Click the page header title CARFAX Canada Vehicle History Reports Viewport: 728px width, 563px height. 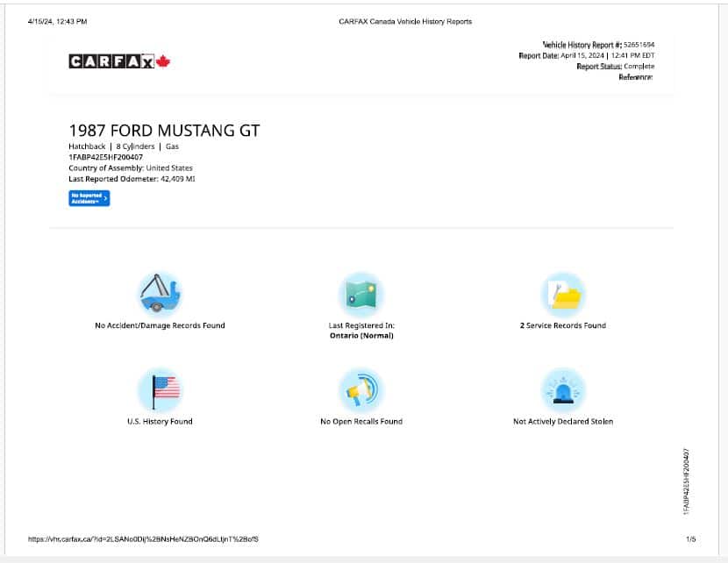(x=405, y=21)
